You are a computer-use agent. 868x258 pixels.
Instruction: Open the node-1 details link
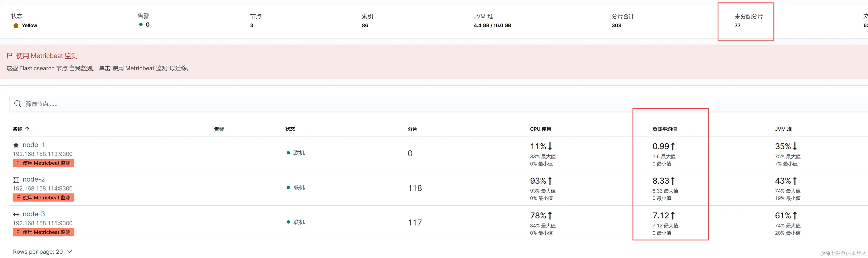(33, 145)
